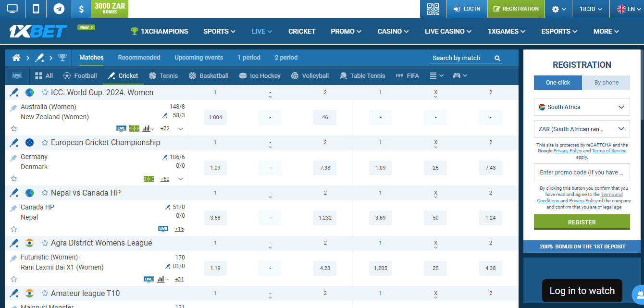This screenshot has width=644, height=308.
Task: Expand the Germany vs Denmark match markets
Action: coord(180,179)
